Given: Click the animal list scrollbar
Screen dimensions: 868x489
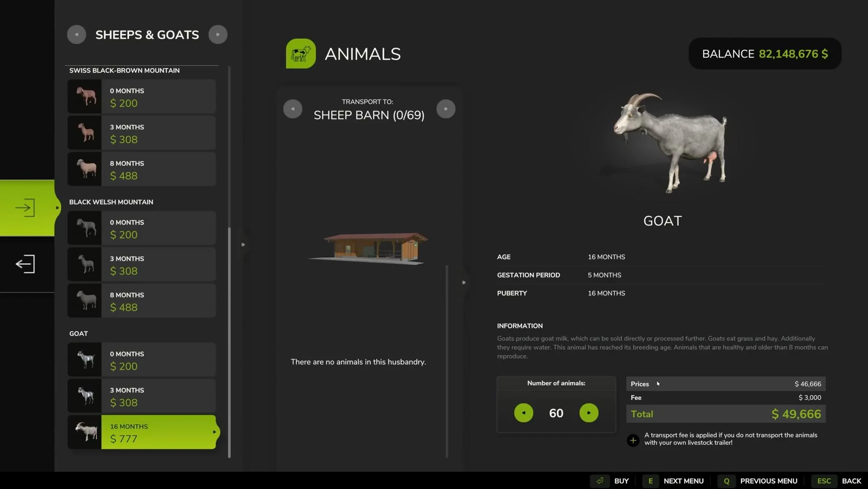Looking at the screenshot, I should click(x=229, y=342).
